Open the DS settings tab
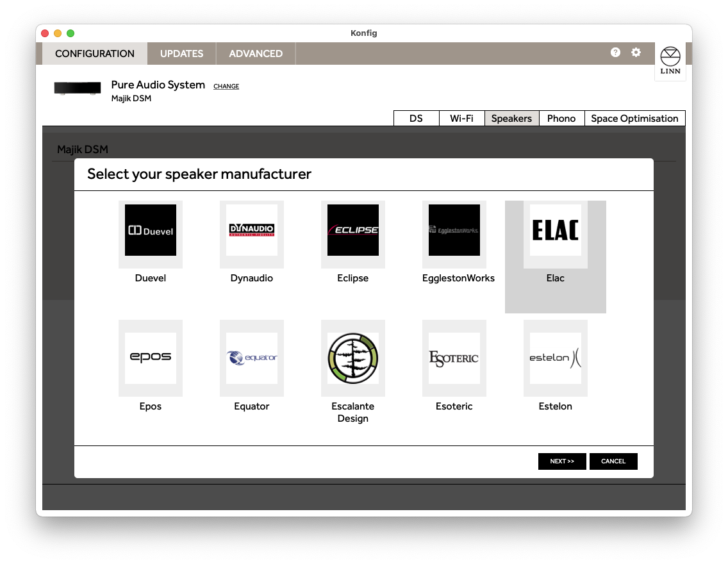Viewport: 728px width, 564px height. coord(416,119)
